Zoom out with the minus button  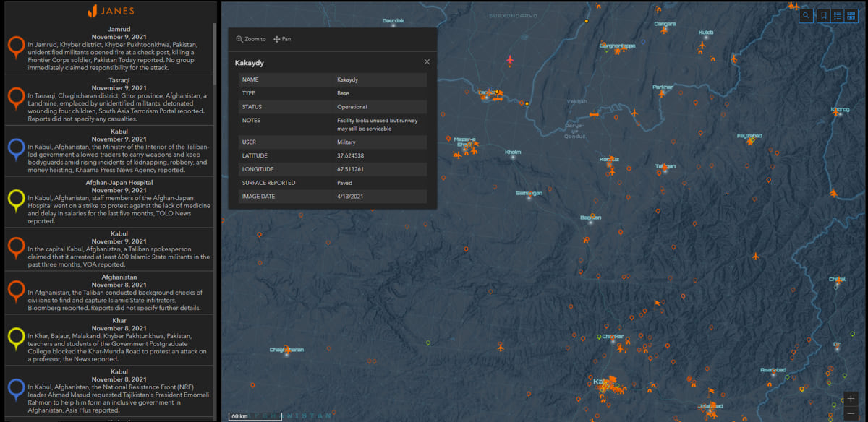(851, 413)
